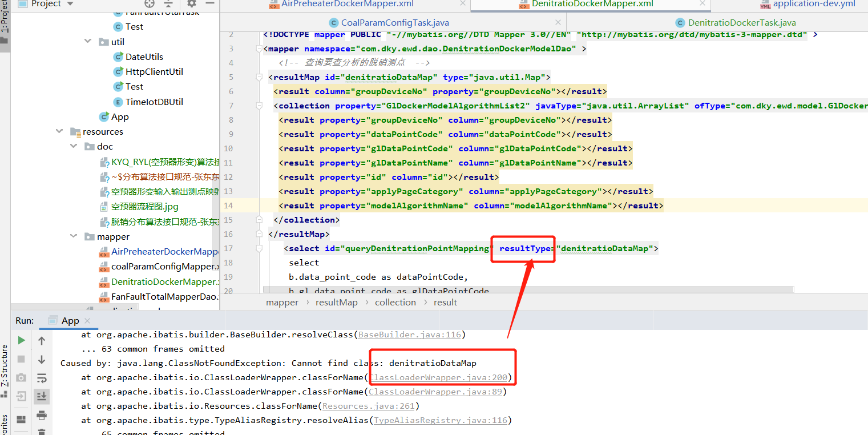The height and width of the screenshot is (435, 868).
Task: Clear the console with the trash icon
Action: click(x=41, y=433)
